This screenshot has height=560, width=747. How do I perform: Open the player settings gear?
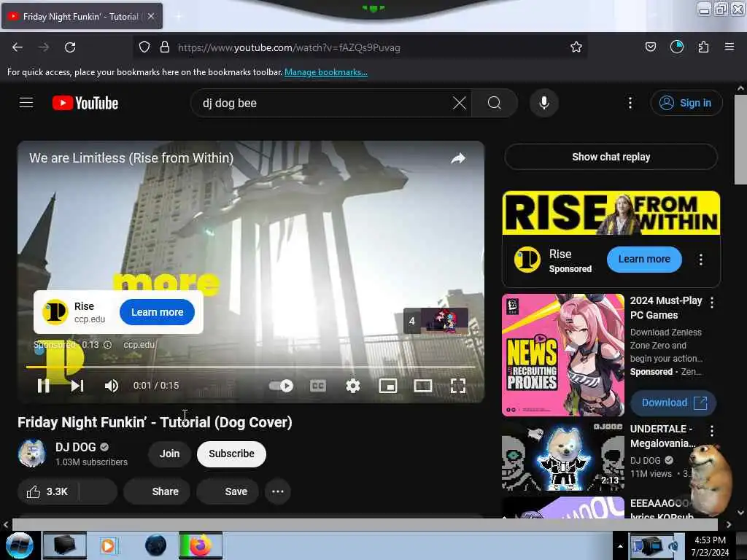tap(352, 386)
